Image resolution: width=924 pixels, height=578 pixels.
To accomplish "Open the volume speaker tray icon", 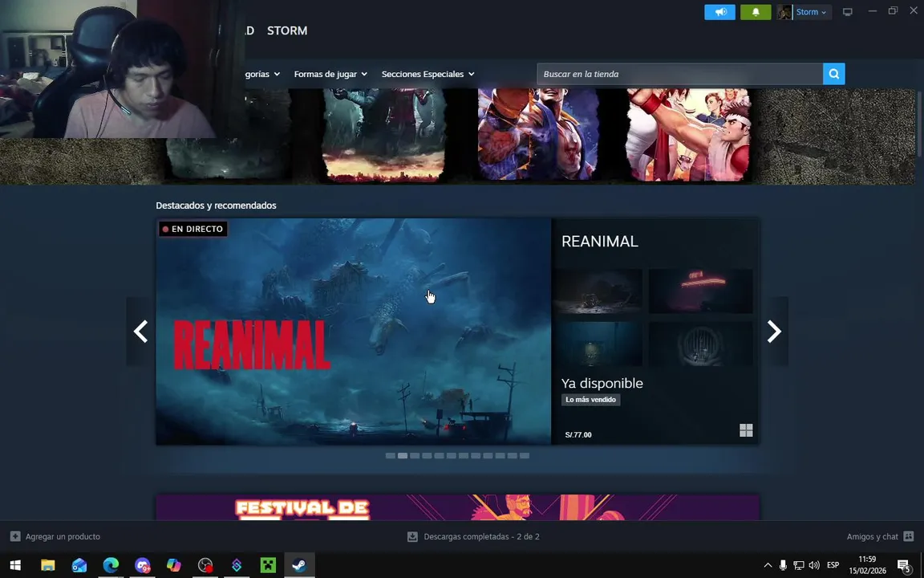I will [814, 565].
